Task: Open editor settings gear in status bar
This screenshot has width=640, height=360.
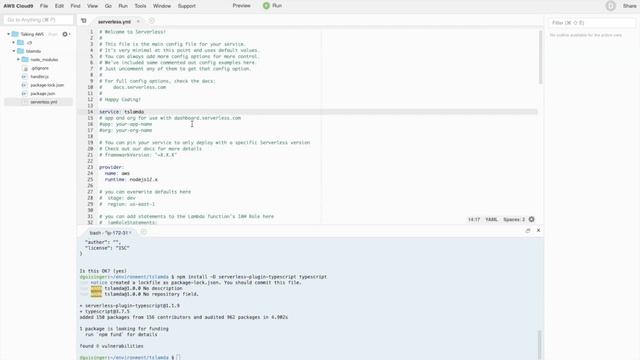Action: click(x=531, y=220)
